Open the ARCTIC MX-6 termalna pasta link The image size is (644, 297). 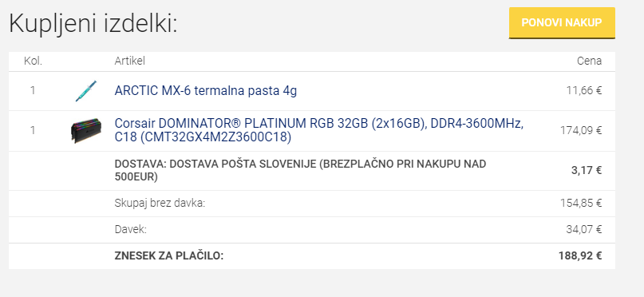click(205, 91)
